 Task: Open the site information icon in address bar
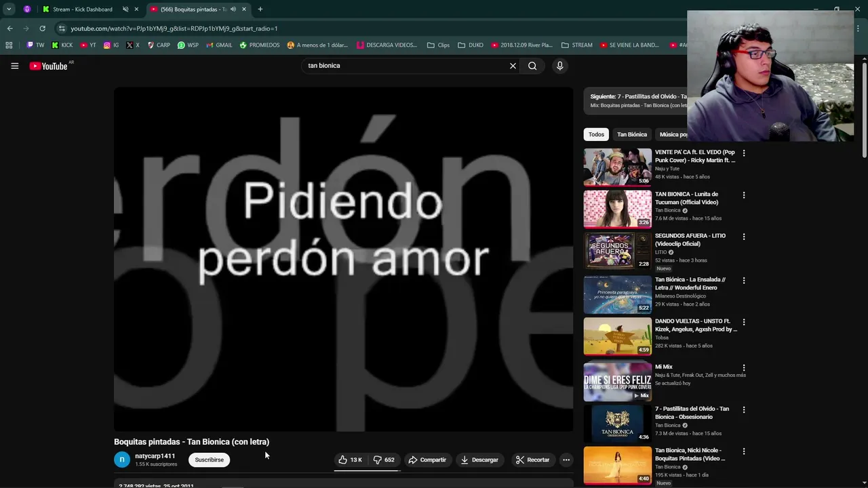62,28
